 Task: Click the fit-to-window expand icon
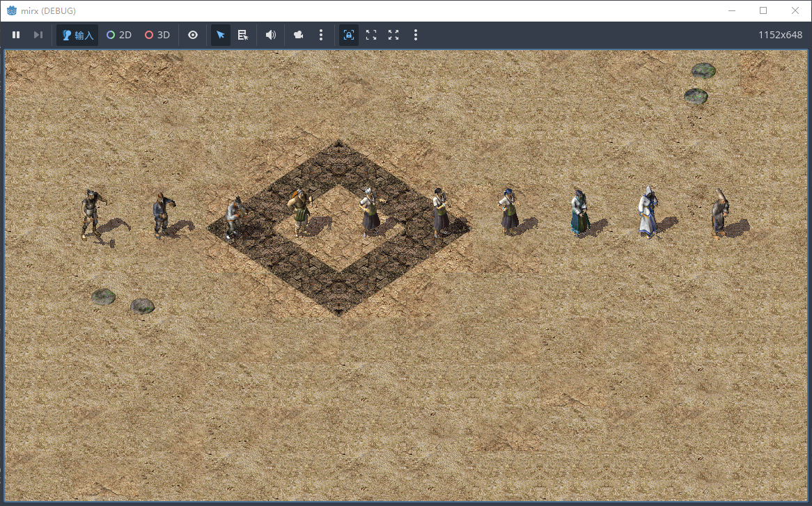[x=371, y=35]
